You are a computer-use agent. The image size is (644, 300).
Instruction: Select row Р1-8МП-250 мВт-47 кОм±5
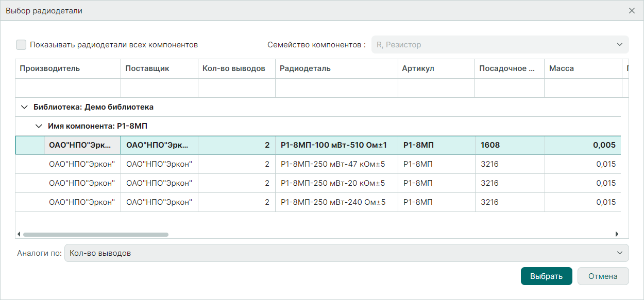tap(333, 164)
